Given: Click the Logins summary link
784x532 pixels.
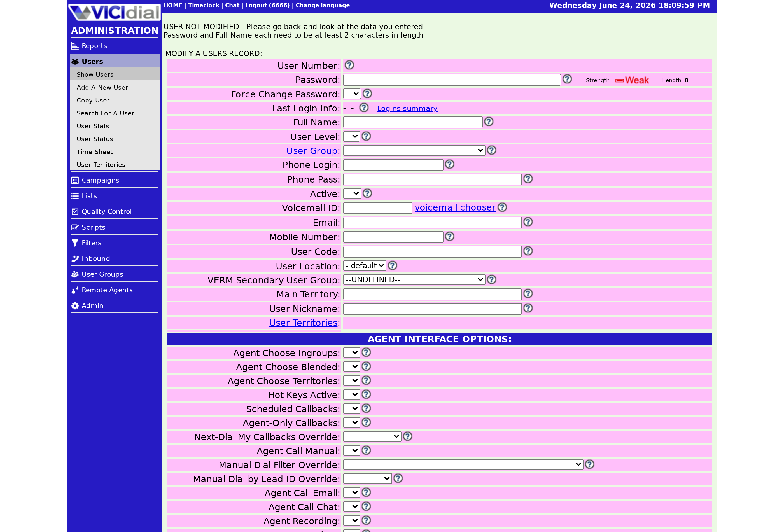Looking at the screenshot, I should (407, 108).
